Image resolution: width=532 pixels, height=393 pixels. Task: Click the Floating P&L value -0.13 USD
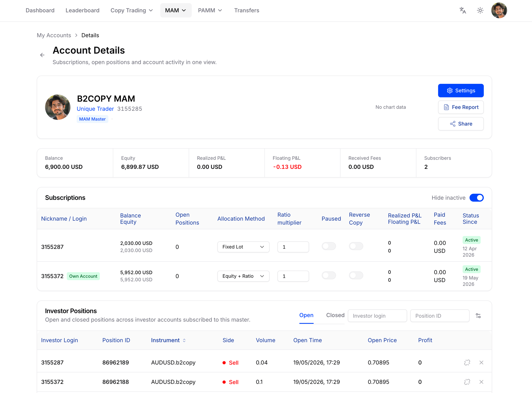pos(287,167)
